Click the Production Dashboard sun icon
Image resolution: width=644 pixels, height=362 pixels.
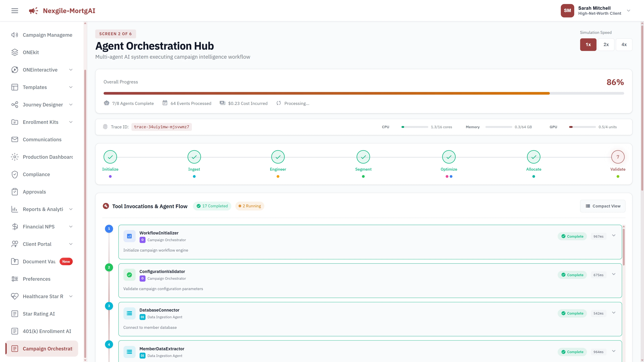[14, 157]
